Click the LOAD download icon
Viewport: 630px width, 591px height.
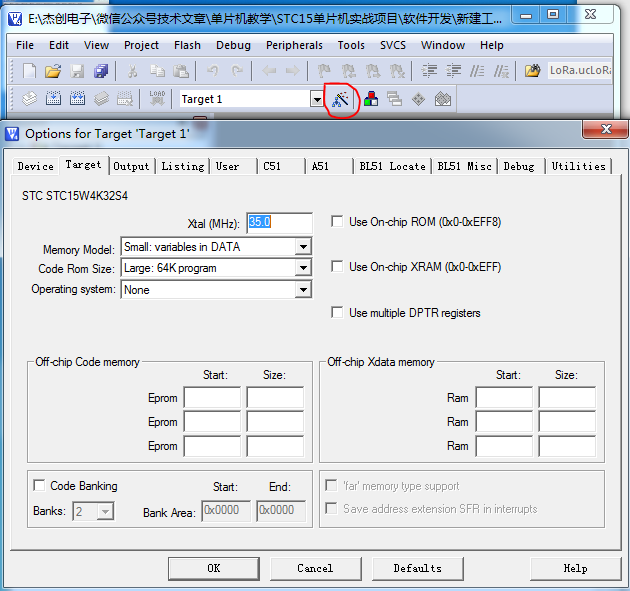[157, 98]
